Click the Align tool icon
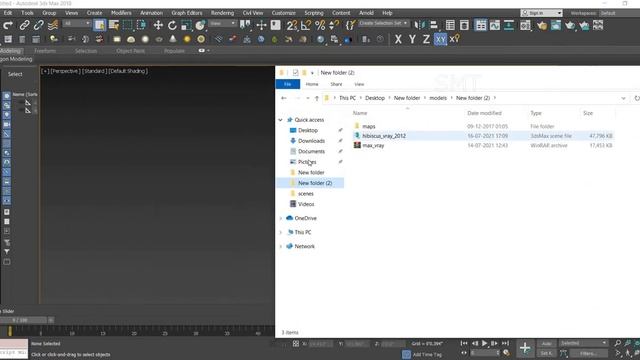 point(433,25)
